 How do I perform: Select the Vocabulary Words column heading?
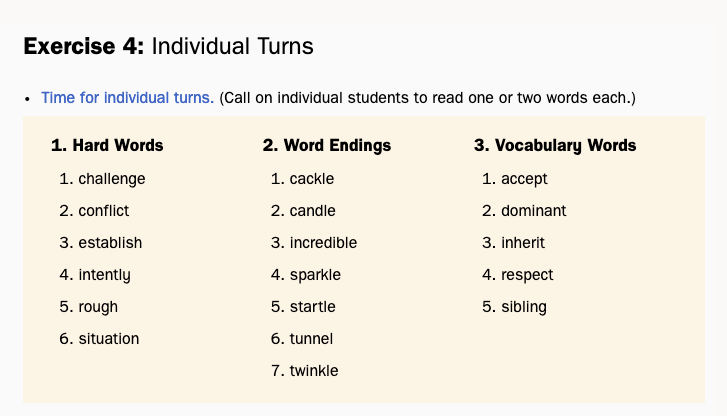pos(555,145)
